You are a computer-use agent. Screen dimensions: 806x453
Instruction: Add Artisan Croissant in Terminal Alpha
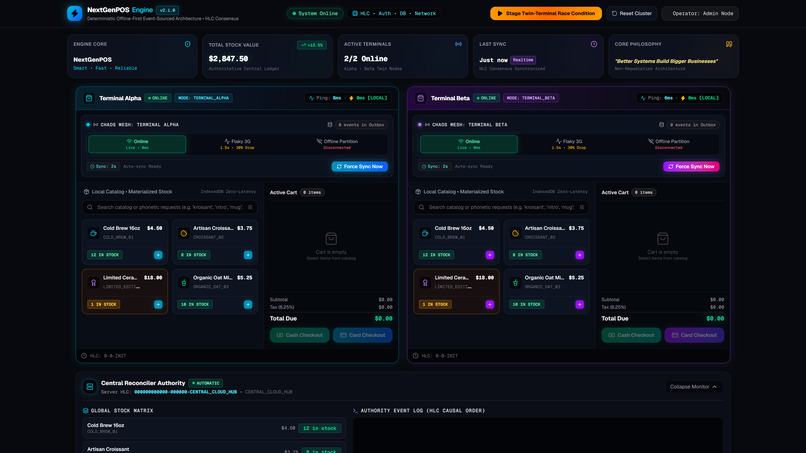pyautogui.click(x=248, y=255)
